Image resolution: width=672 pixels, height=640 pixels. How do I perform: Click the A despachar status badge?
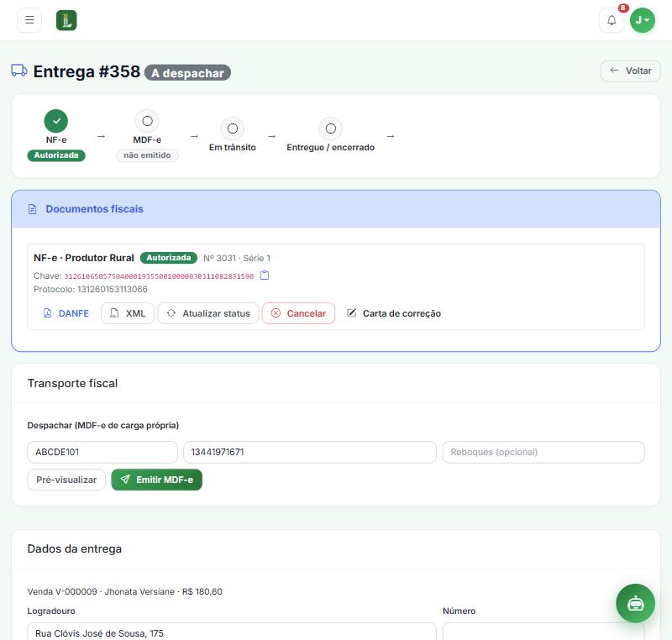coord(187,73)
